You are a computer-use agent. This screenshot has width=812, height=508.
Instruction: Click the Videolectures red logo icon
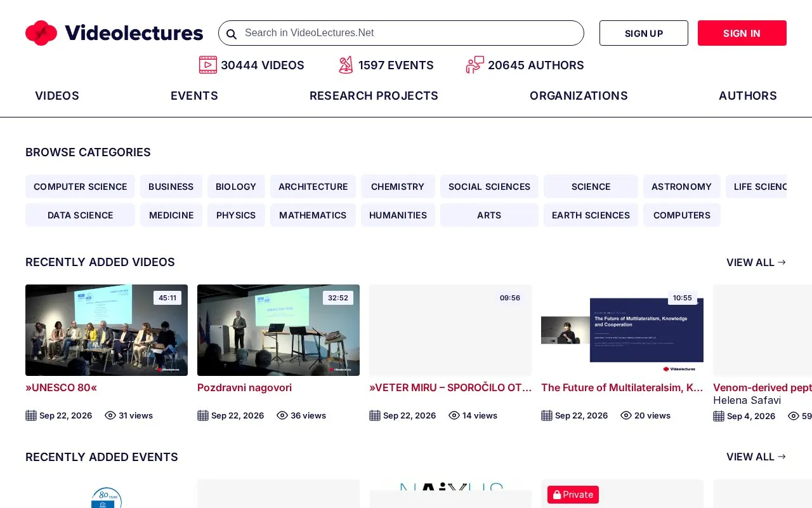[41, 33]
